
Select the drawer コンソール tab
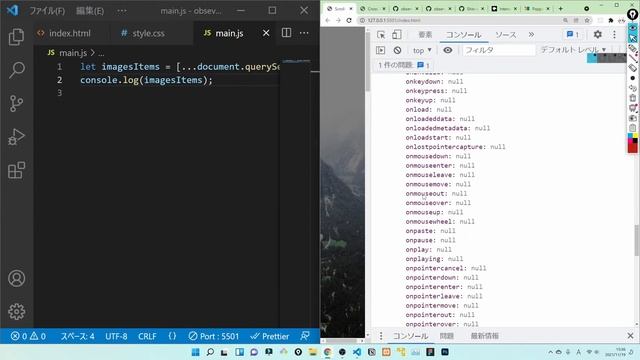point(410,336)
